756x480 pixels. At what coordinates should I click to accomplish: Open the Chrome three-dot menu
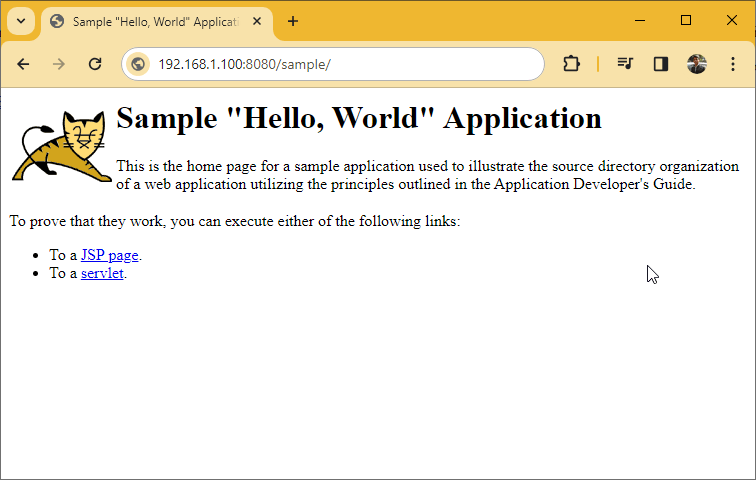tap(733, 64)
